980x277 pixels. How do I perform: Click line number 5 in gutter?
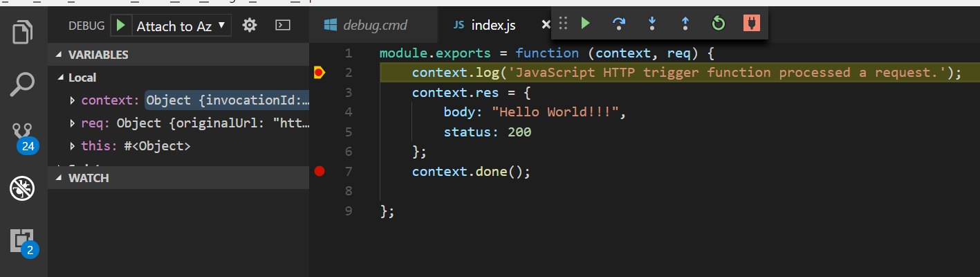(x=348, y=132)
